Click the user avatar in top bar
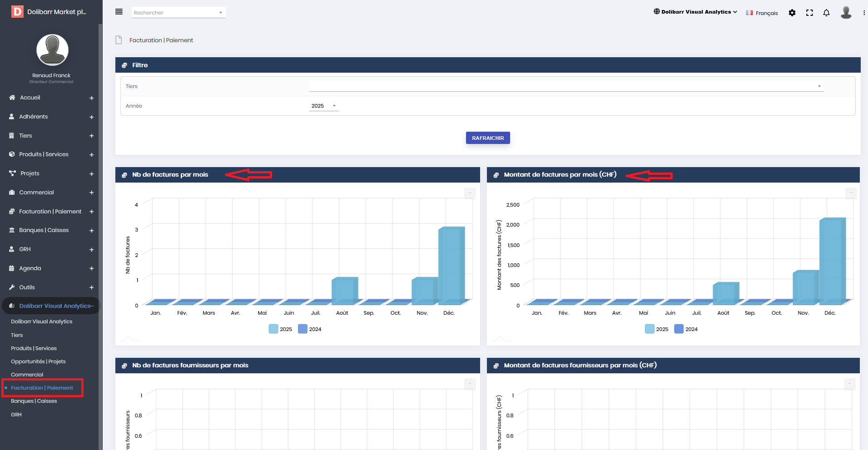868x450 pixels. coord(846,12)
